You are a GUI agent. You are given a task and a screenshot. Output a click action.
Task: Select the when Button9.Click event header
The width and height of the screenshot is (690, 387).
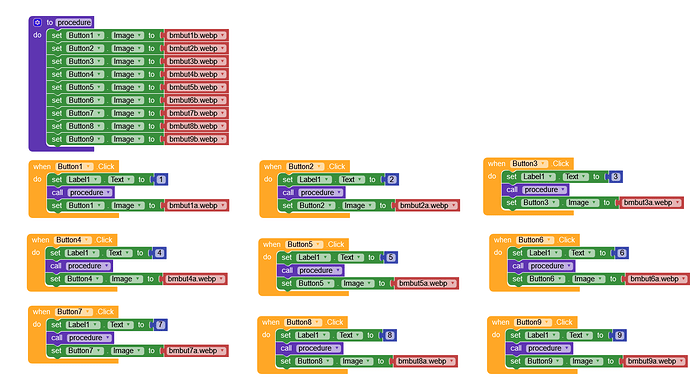point(532,322)
